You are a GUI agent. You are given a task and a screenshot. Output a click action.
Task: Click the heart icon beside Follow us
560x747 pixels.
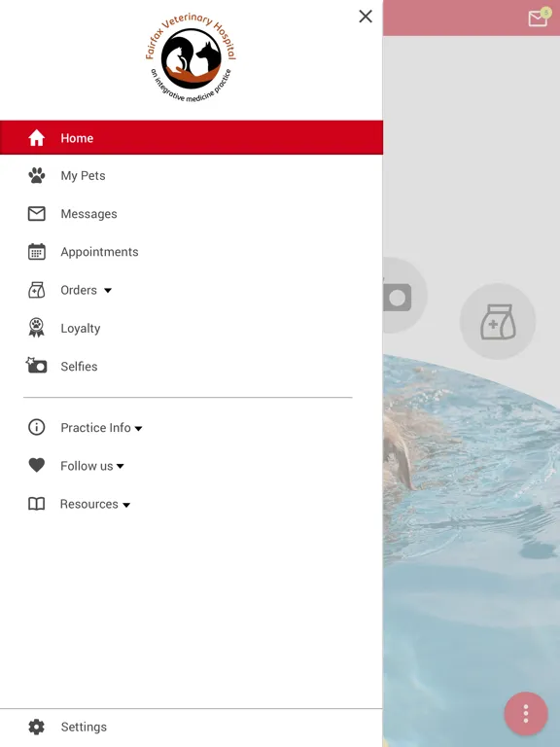click(x=37, y=465)
